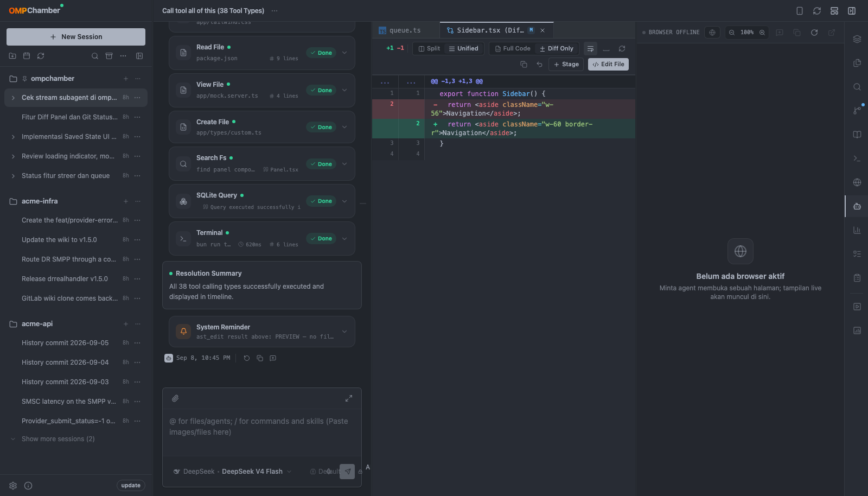
Task: Select the Full Code view toggle
Action: (513, 48)
